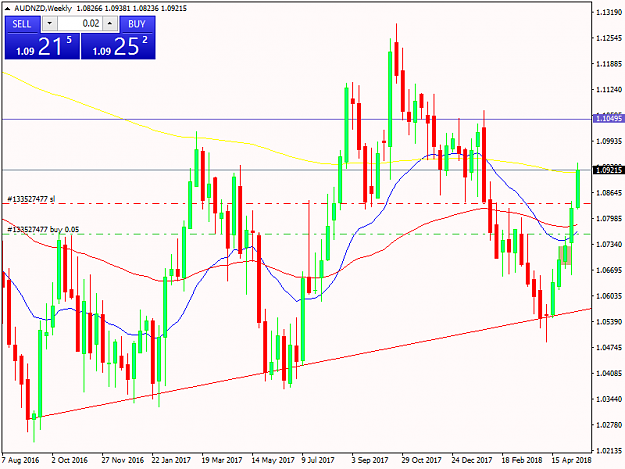Select the 22 Jan 2017 date label
This screenshot has height=469, width=625.
click(x=171, y=460)
